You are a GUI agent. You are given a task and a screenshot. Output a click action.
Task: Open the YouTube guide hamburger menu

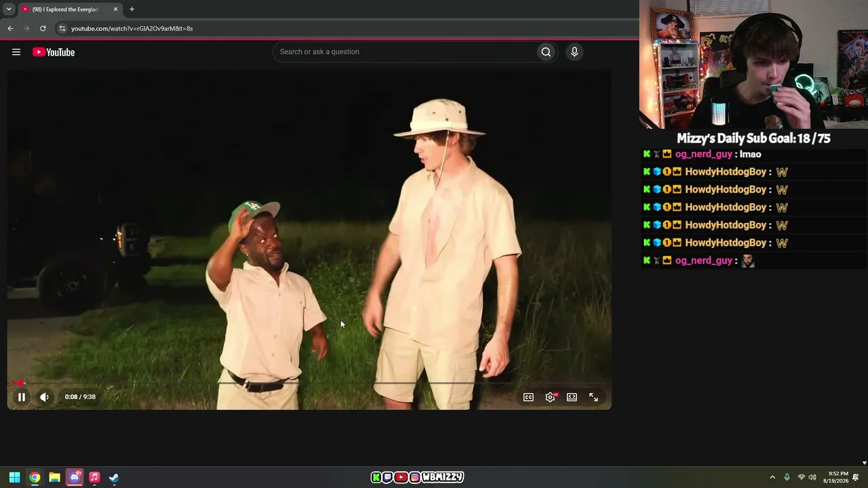16,52
